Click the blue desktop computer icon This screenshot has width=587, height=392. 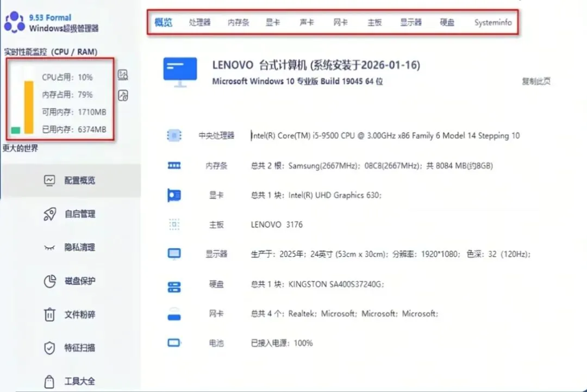coord(180,72)
